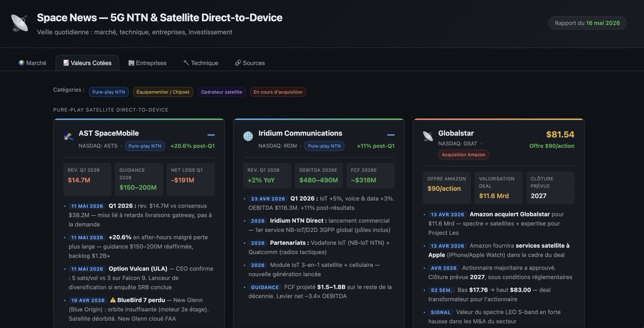Click FCF 2026E ~$318M metric

point(370,176)
